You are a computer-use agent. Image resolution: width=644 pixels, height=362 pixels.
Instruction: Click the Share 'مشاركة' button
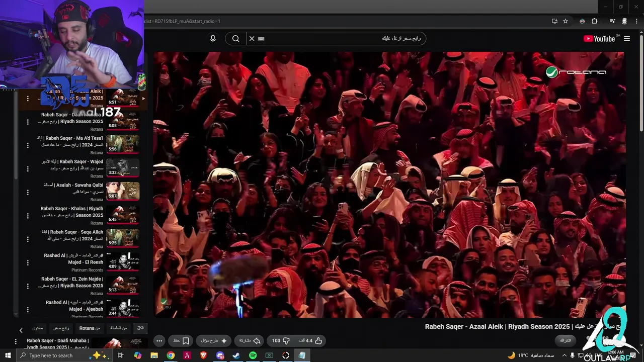[x=250, y=340]
